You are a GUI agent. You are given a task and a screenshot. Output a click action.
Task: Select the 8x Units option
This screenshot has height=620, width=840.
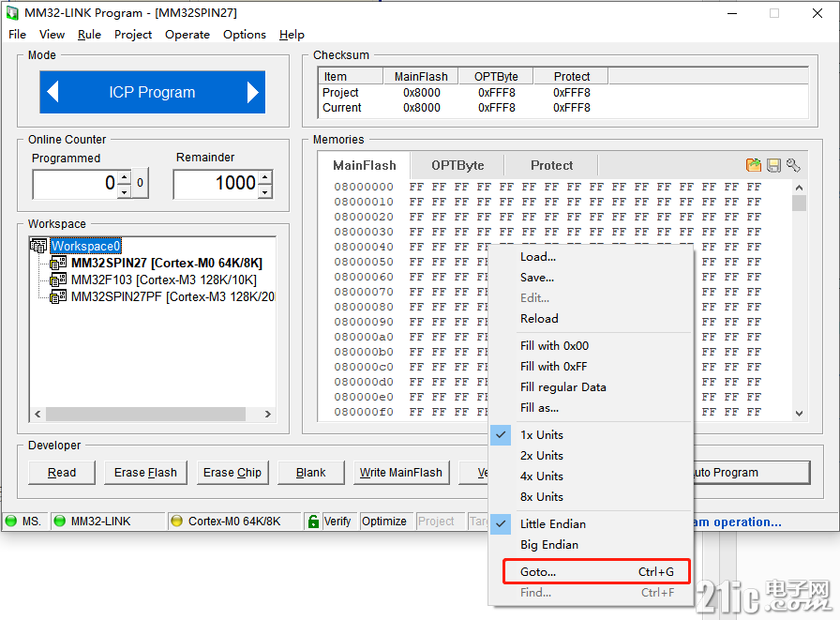point(591,497)
